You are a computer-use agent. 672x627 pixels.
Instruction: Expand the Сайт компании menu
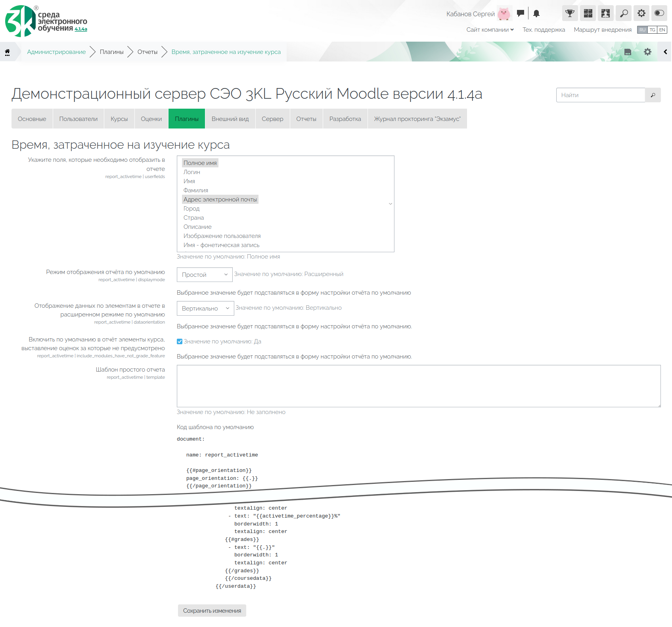[490, 30]
